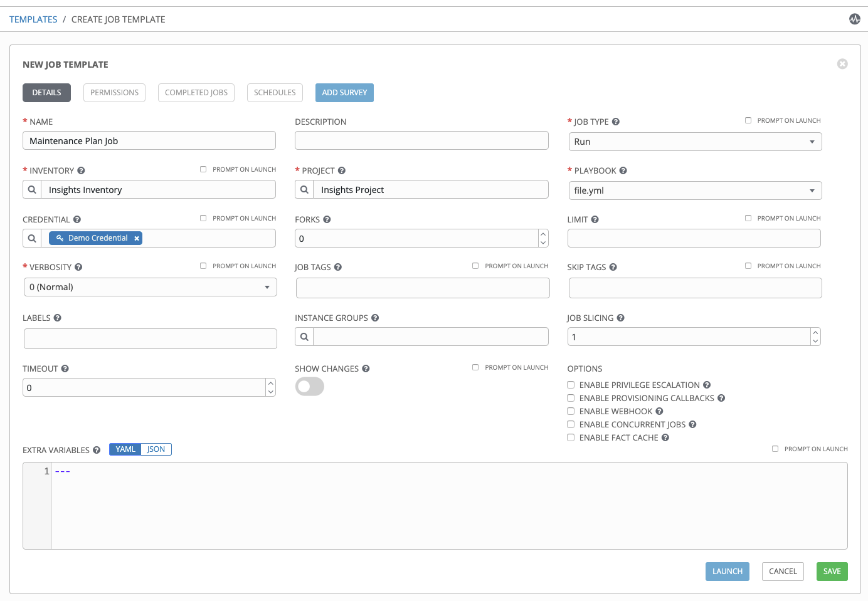Click the Cancel button
This screenshot has width=868, height=601.
click(x=783, y=572)
